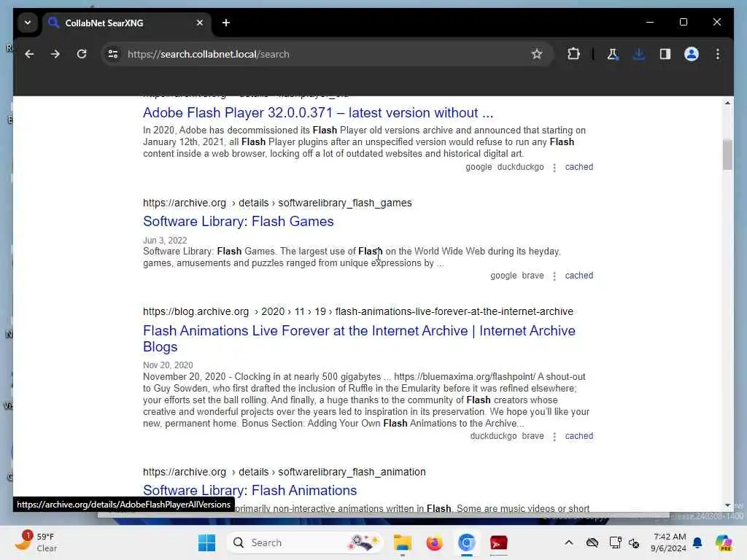Screen dimensions: 747x560
Task: Open Copilot preview icon on taskbar
Action: click(724, 542)
